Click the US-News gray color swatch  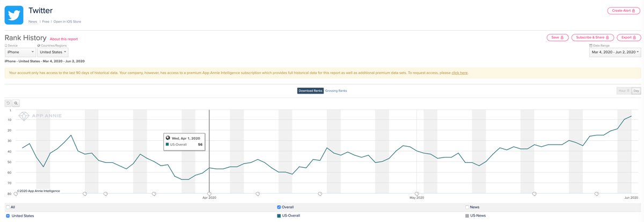467,216
